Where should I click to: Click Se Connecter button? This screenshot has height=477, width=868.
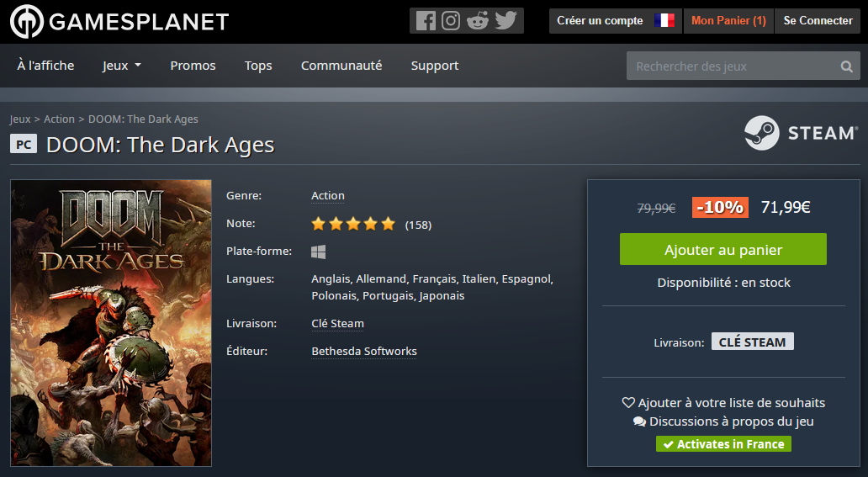point(818,20)
